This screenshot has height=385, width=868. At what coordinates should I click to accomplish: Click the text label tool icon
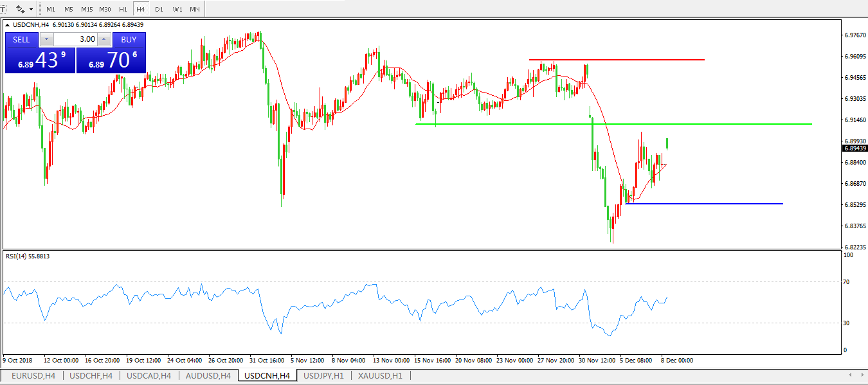point(3,10)
